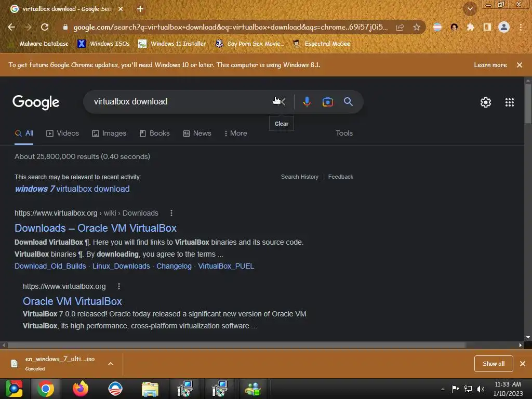Open options for virtualbox.org wiki result

pyautogui.click(x=171, y=213)
